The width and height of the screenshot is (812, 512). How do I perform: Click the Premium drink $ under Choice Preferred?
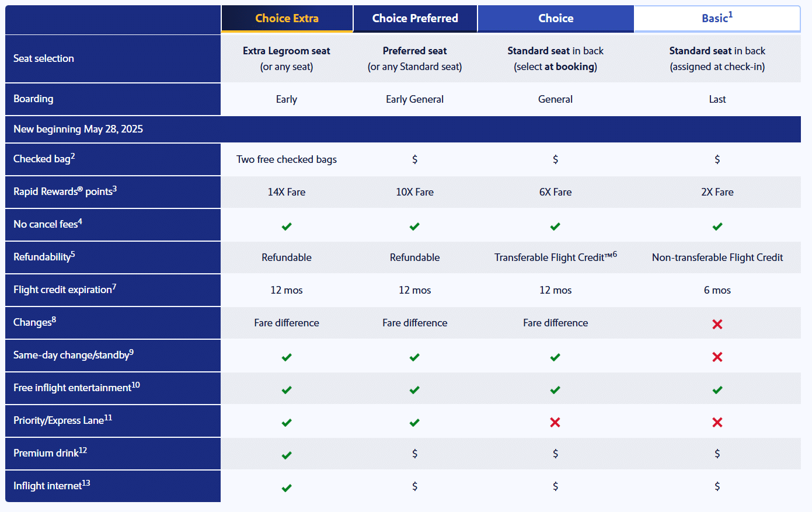coord(414,454)
